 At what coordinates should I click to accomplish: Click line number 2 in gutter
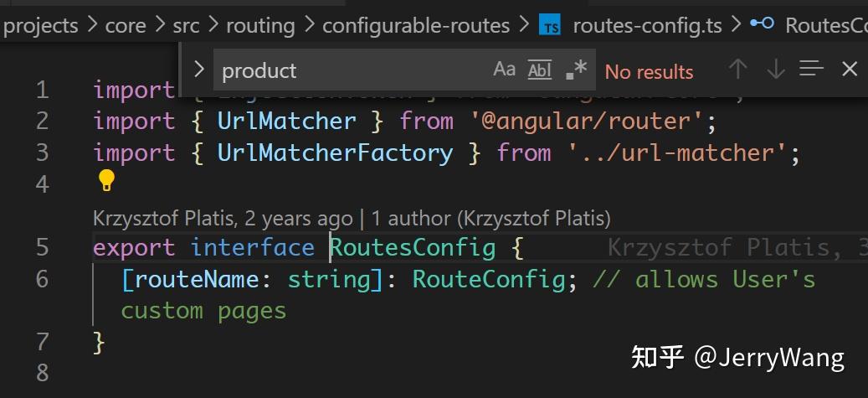pos(42,121)
